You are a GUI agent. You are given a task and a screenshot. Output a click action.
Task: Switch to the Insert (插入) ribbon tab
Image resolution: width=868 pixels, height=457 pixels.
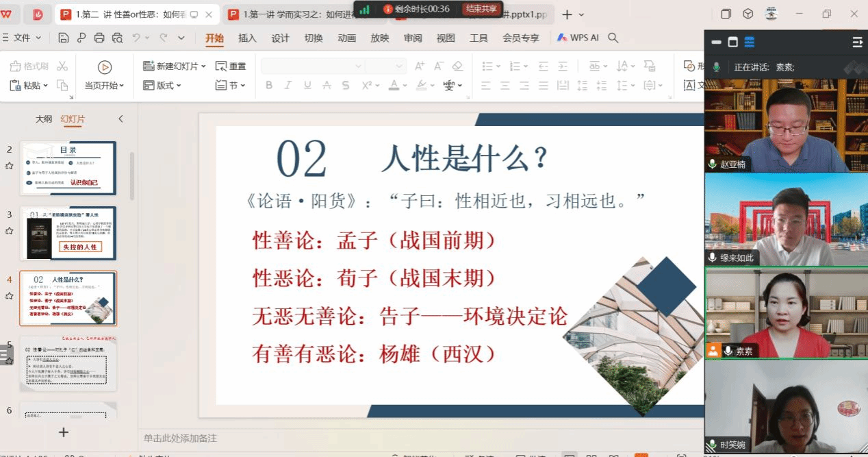[247, 38]
